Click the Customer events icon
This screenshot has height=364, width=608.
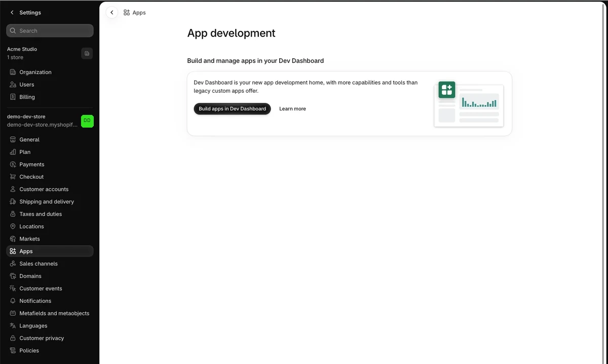pos(13,289)
